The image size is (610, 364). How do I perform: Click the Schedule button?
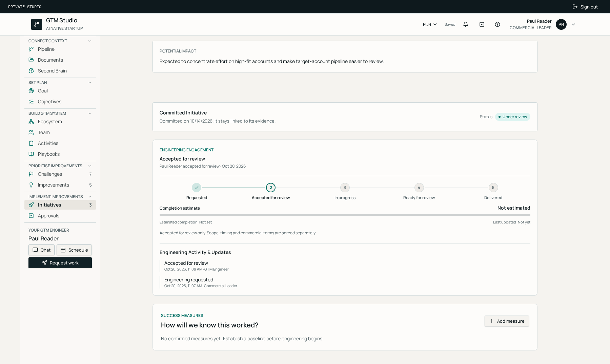tap(74, 250)
